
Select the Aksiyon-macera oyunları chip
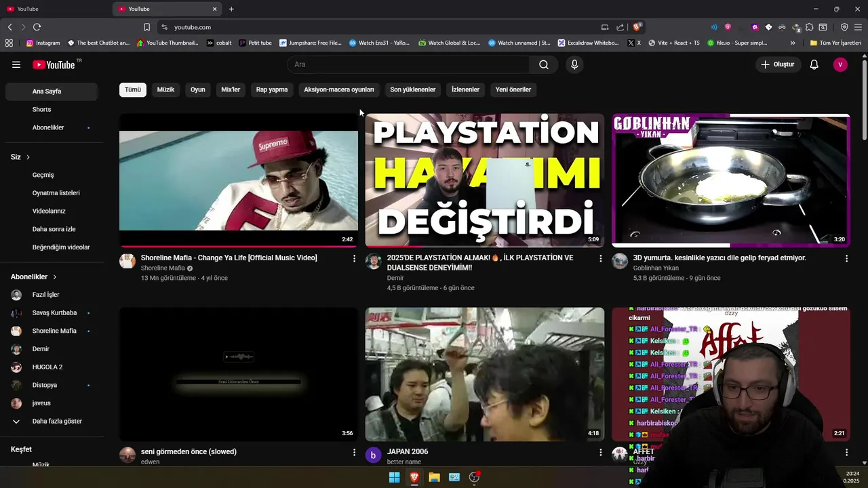pos(339,89)
